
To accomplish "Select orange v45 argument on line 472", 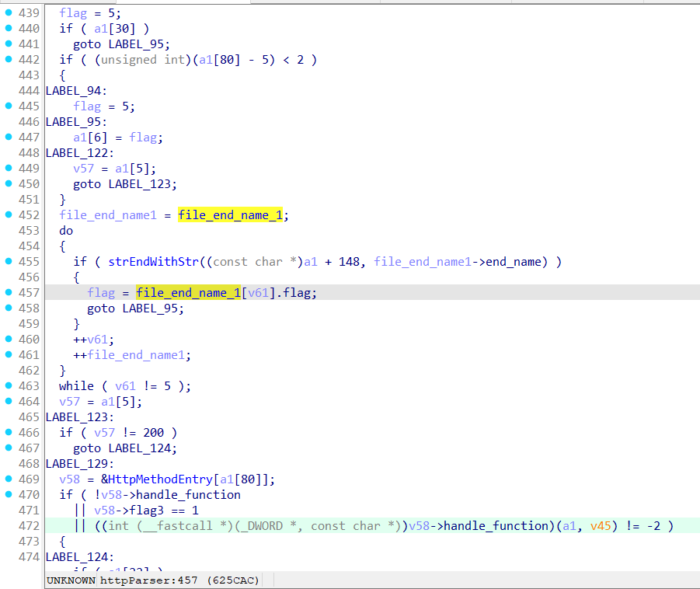I will point(601,526).
